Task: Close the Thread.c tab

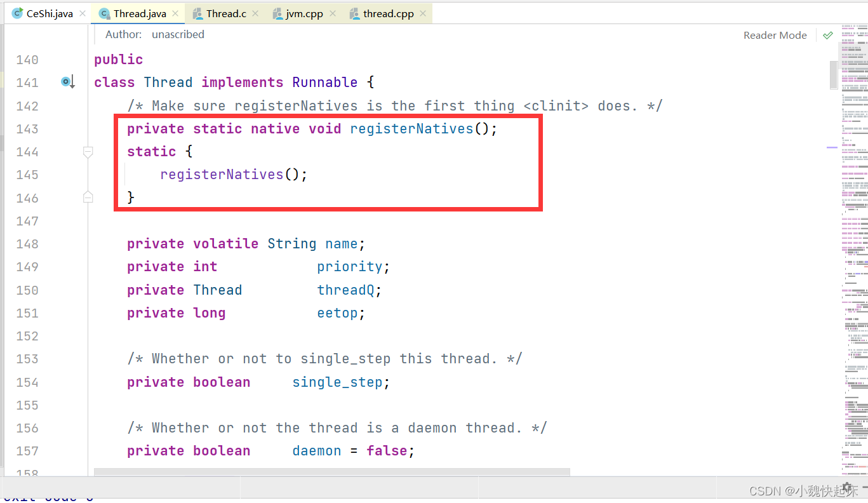Action: [x=255, y=13]
